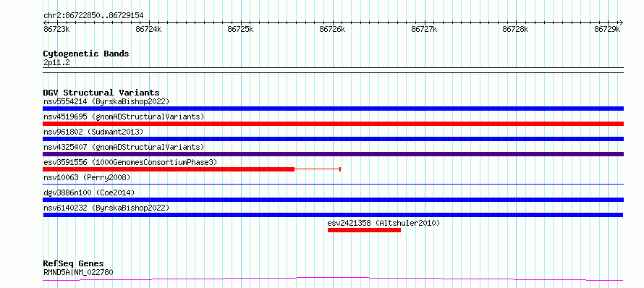Image resolution: width=644 pixels, height=288 pixels.
Task: Click the chr2:86722850..86729154 coordinates text
Action: click(93, 16)
